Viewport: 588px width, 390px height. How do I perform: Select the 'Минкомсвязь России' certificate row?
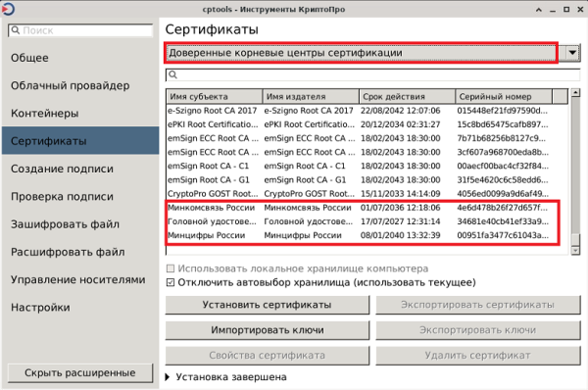coord(367,208)
